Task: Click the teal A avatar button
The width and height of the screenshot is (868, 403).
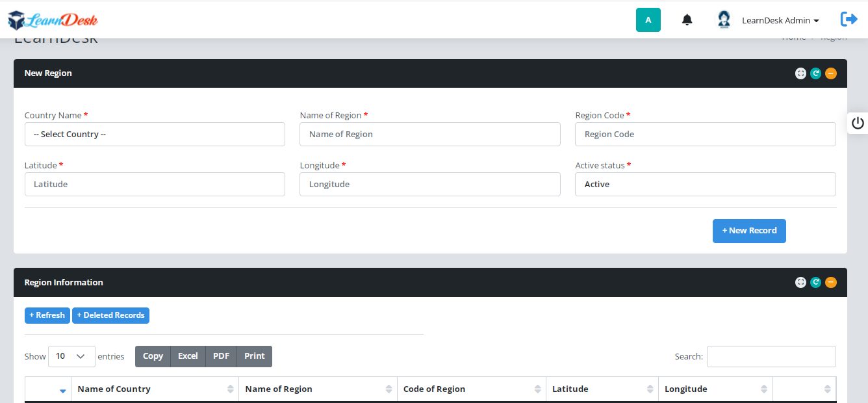Action: click(648, 19)
